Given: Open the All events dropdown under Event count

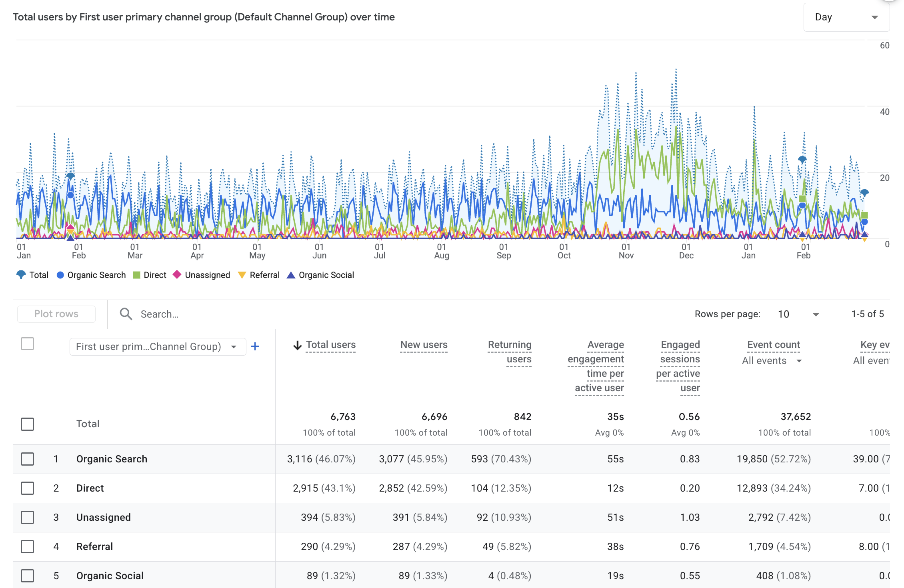Looking at the screenshot, I should point(772,361).
